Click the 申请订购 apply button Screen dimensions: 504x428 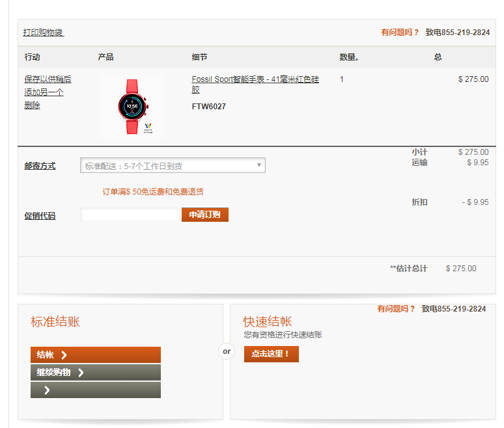tap(204, 215)
